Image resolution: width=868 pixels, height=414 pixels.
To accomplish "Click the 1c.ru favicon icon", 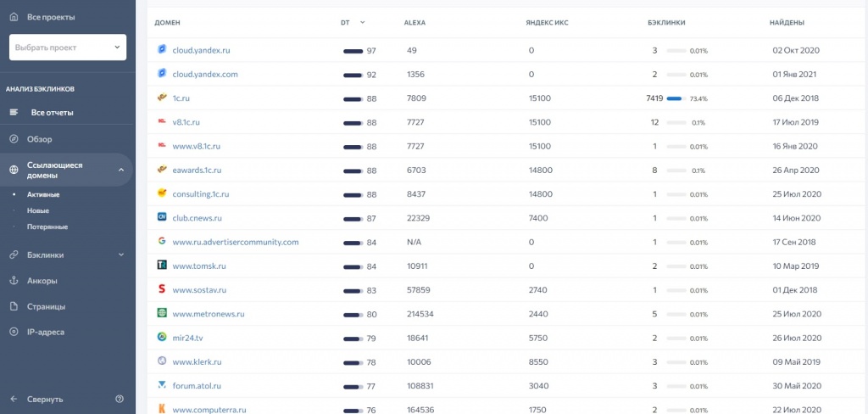I will (161, 98).
